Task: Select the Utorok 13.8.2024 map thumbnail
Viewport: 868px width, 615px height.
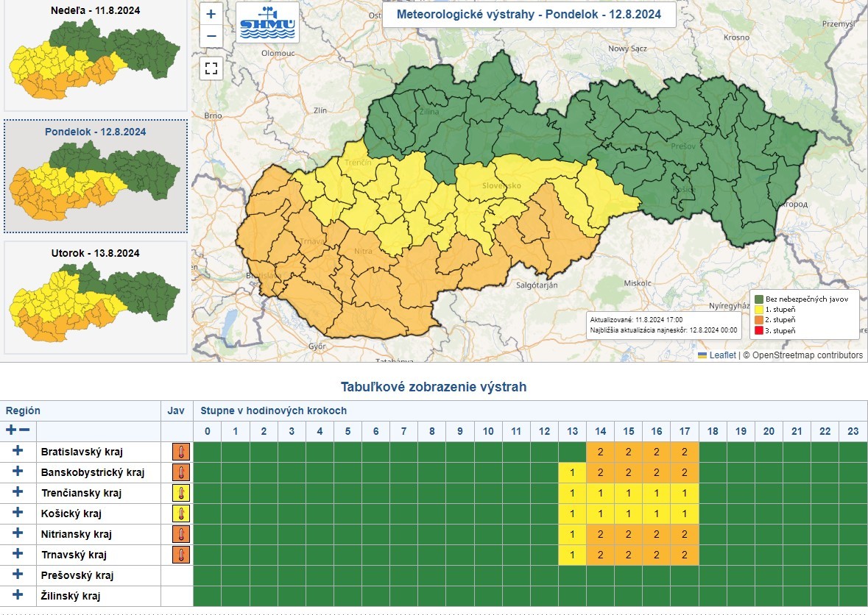Action: tap(95, 297)
